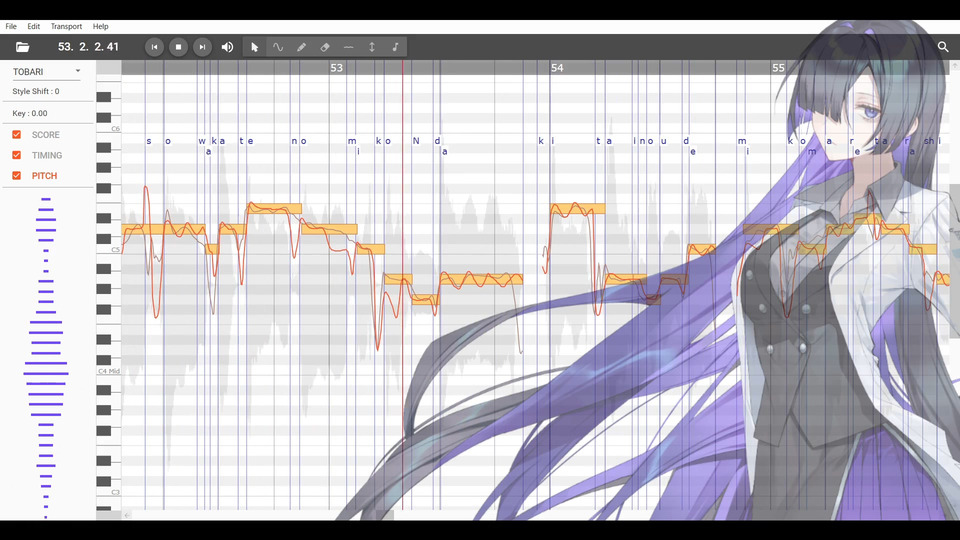The width and height of the screenshot is (960, 540).
Task: Click the Style Shift : 0 value
Action: click(x=36, y=91)
